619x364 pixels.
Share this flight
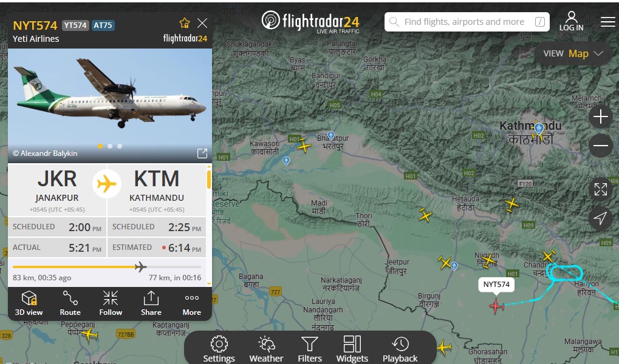(151, 303)
